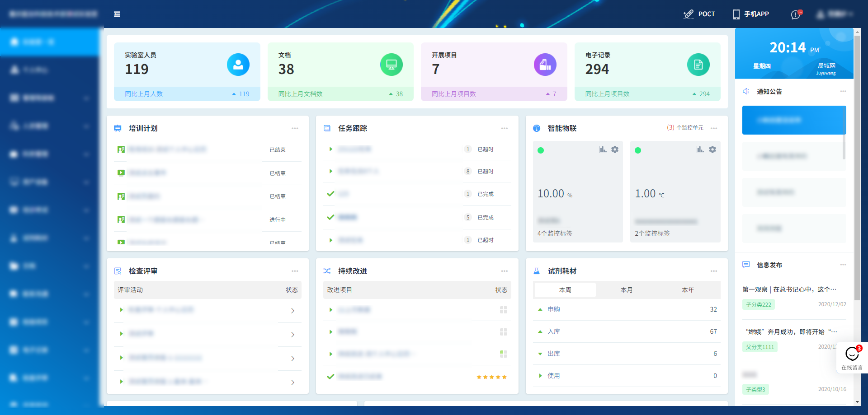Open 任务跟踪 more options ellipsis
This screenshot has height=415, width=868.
coord(504,129)
